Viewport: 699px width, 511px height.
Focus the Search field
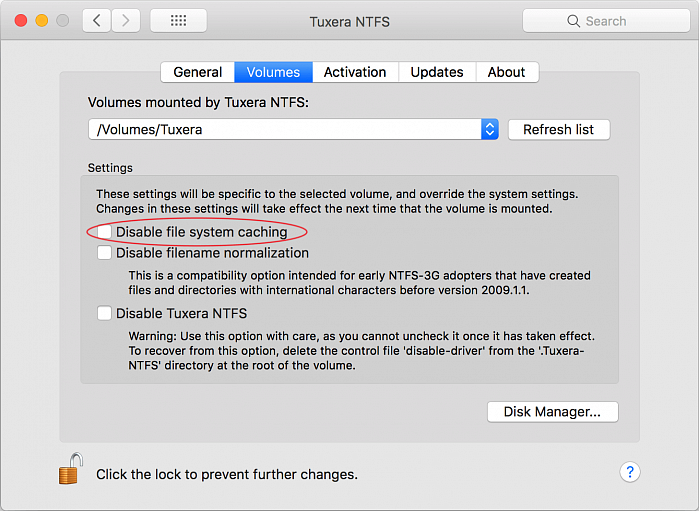pyautogui.click(x=606, y=21)
